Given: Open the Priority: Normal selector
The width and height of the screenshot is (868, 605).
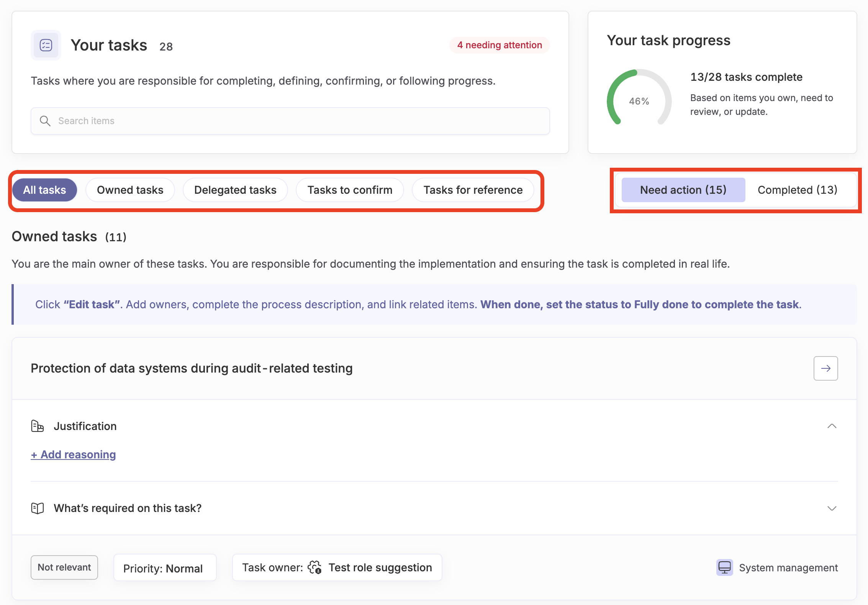Looking at the screenshot, I should coord(165,567).
